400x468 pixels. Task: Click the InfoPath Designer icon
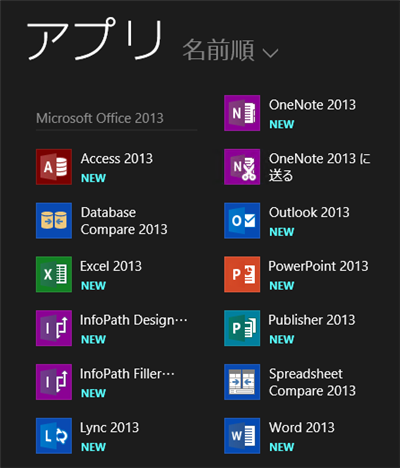[54, 328]
